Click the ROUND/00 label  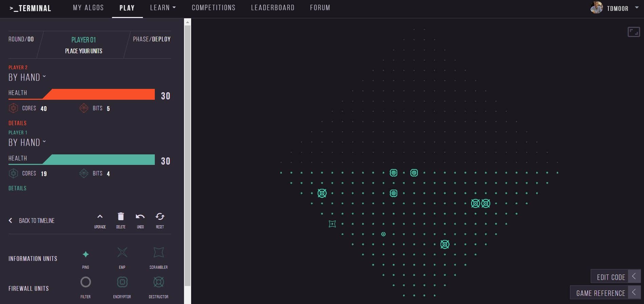pos(21,39)
